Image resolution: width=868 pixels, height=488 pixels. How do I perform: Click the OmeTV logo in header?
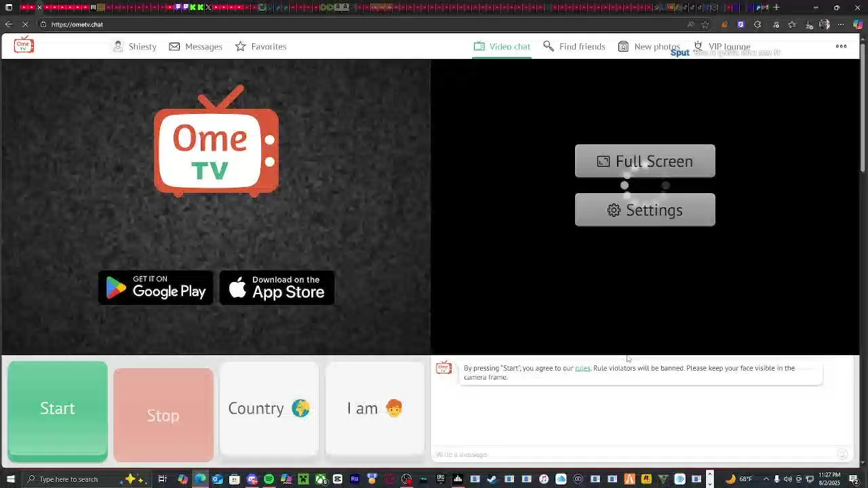(x=24, y=46)
